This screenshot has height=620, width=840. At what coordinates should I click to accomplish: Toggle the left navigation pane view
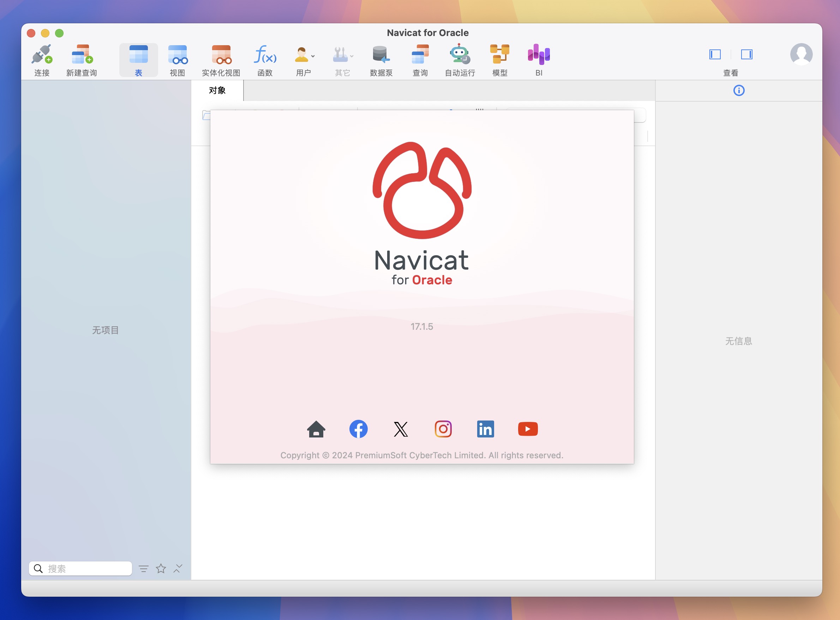[x=715, y=54]
